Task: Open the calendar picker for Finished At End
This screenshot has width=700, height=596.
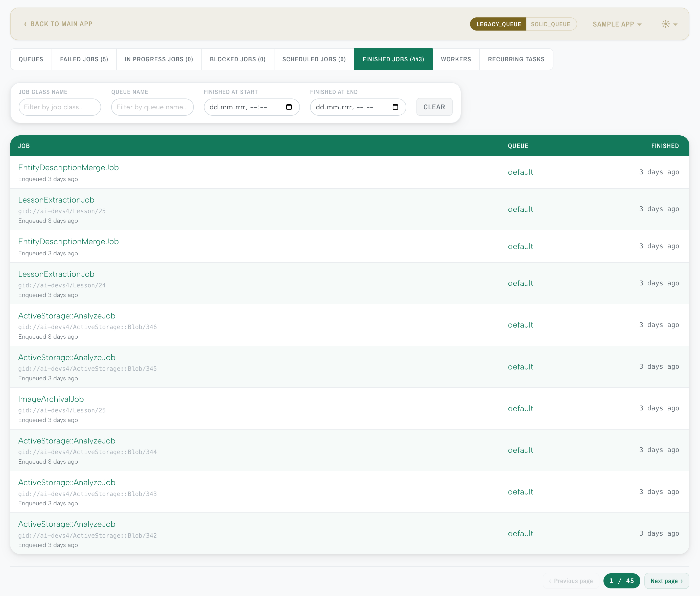Action: coord(395,107)
